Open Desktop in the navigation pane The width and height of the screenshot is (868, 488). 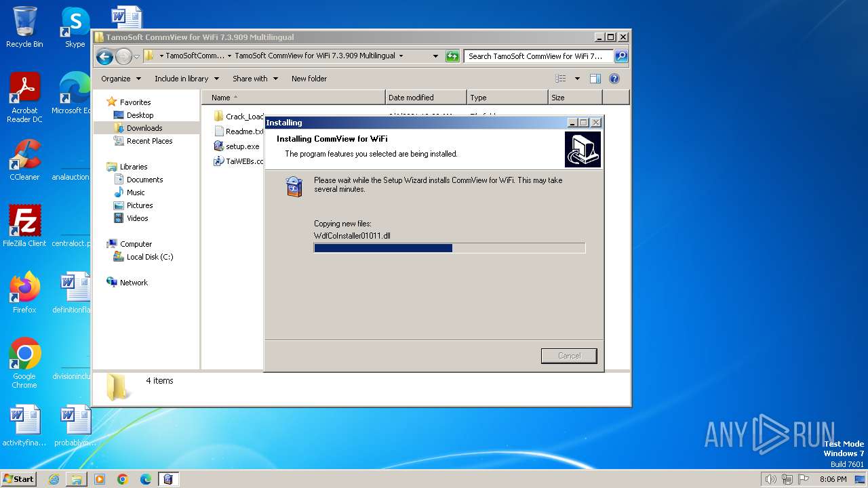coord(134,115)
